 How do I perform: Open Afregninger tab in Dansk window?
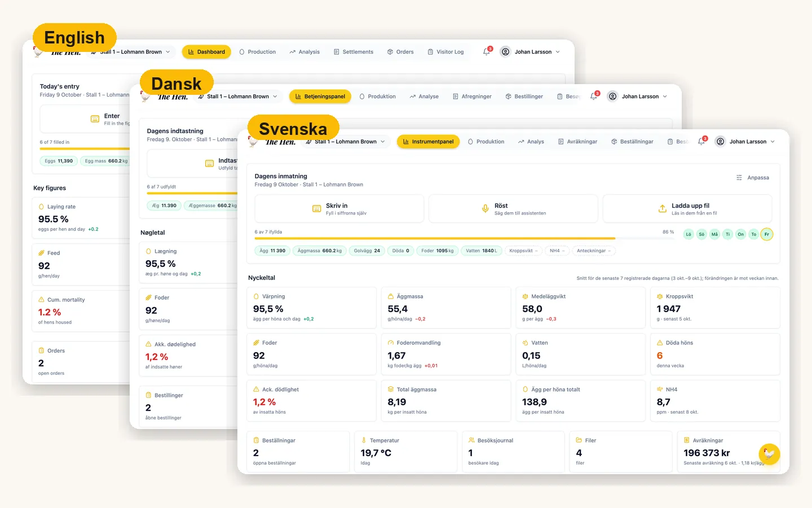(472, 97)
